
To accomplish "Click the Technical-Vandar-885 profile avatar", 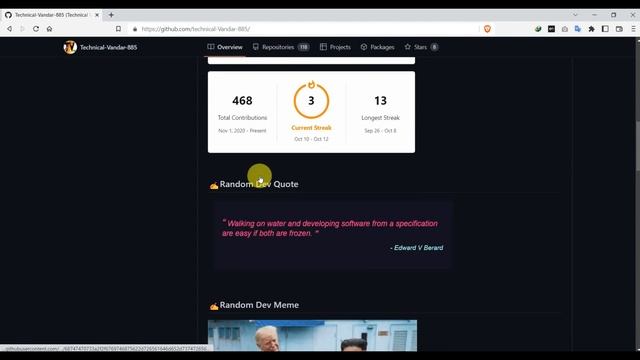I will point(70,47).
